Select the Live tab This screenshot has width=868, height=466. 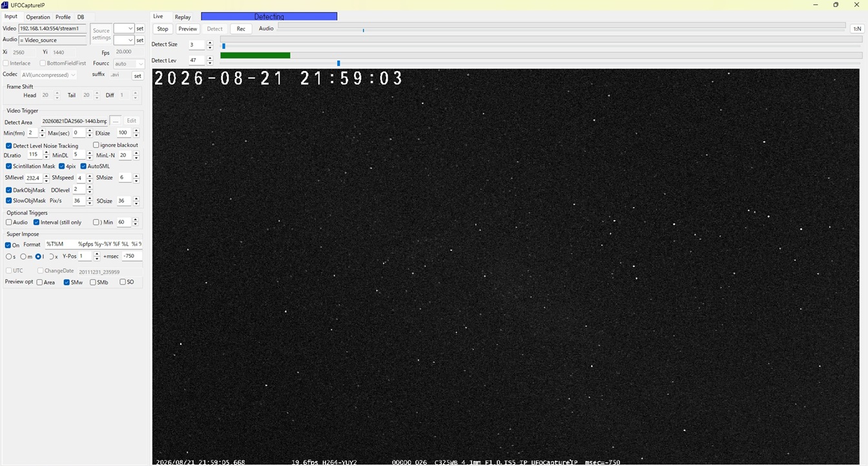158,17
